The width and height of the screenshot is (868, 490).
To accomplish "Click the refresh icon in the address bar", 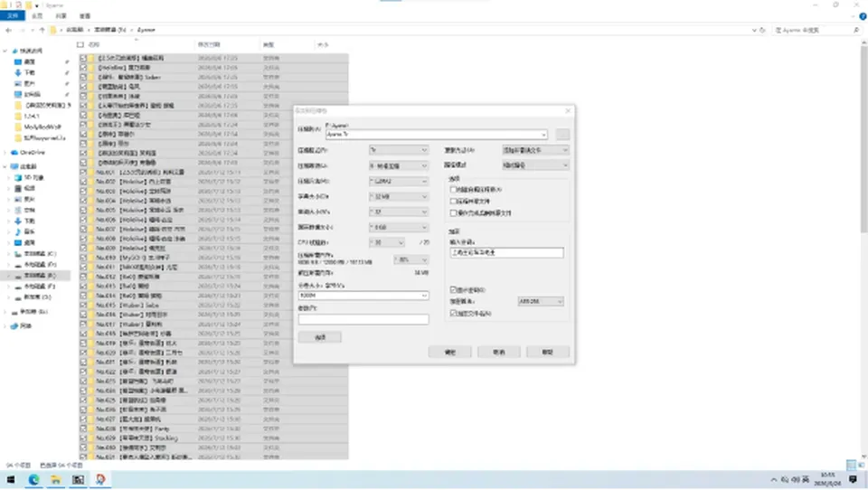I will [x=762, y=30].
